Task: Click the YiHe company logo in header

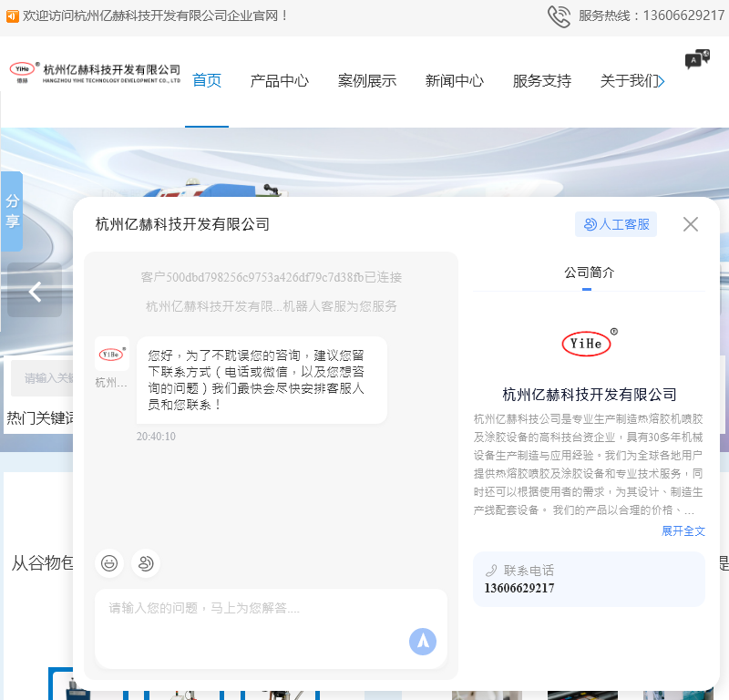Action: tap(96, 74)
